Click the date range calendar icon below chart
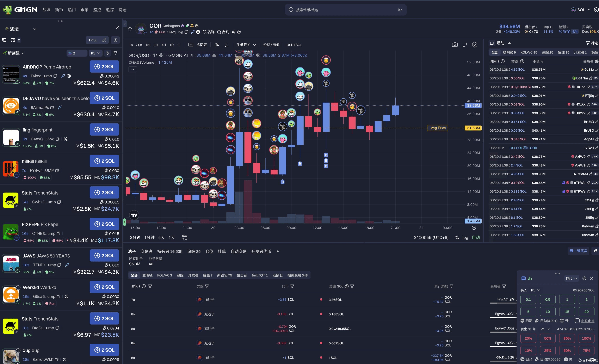The width and height of the screenshot is (599, 364). [x=185, y=237]
